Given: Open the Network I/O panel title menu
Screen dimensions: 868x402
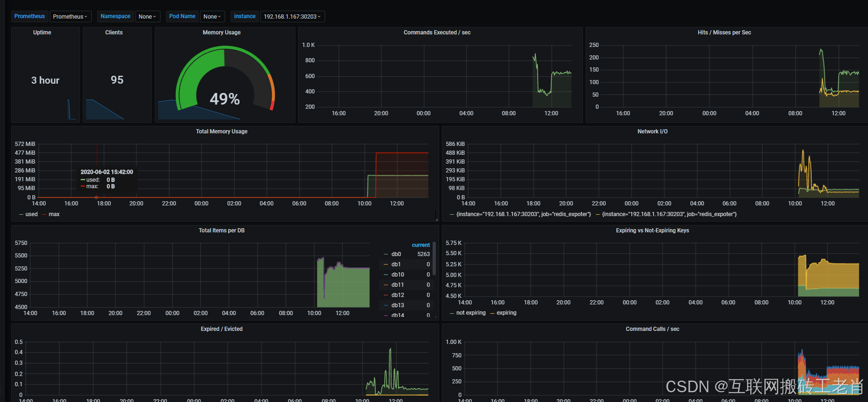Looking at the screenshot, I should click(x=652, y=132).
